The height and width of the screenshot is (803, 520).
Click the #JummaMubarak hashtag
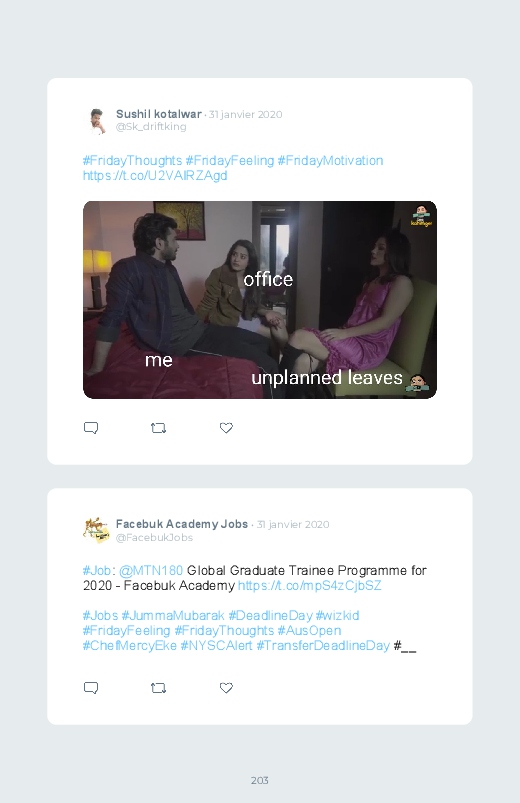pos(173,615)
